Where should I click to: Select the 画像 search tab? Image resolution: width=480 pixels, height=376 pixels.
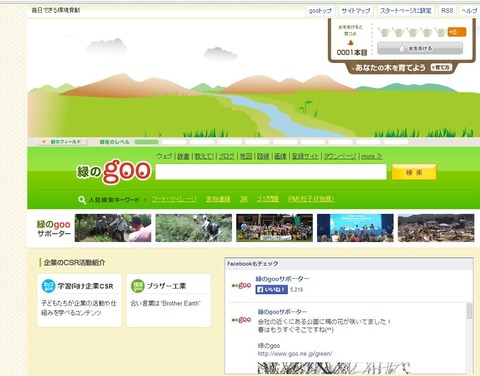coord(281,156)
